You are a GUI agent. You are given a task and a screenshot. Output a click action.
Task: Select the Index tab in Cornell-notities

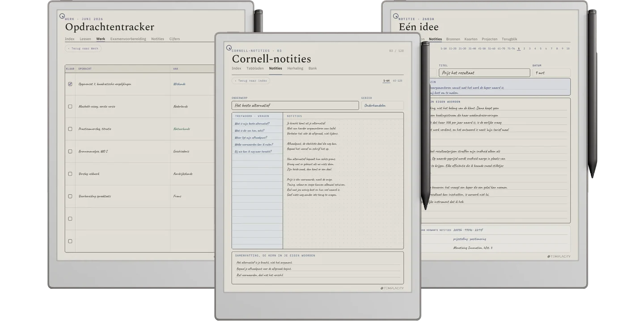pos(237,68)
